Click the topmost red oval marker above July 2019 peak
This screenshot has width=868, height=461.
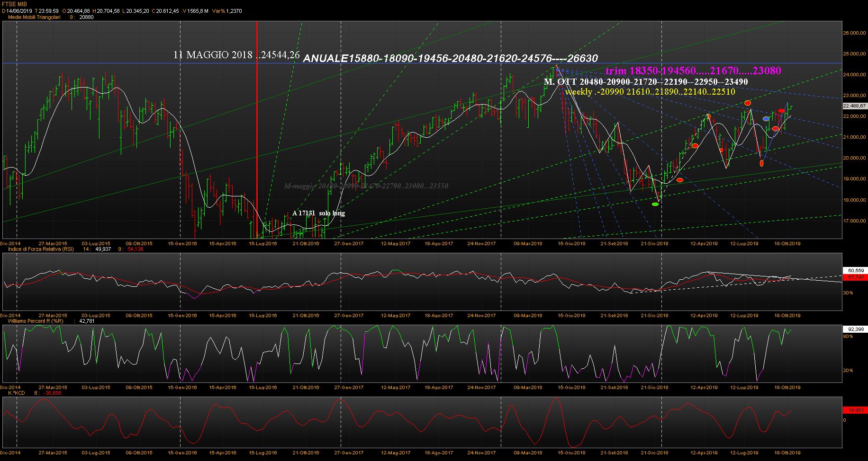tap(748, 103)
